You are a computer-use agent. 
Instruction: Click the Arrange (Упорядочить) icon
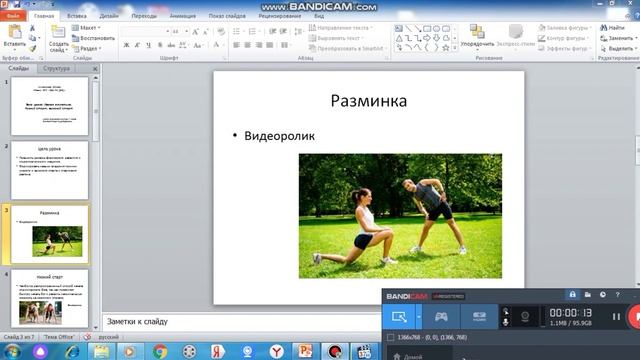(x=477, y=31)
